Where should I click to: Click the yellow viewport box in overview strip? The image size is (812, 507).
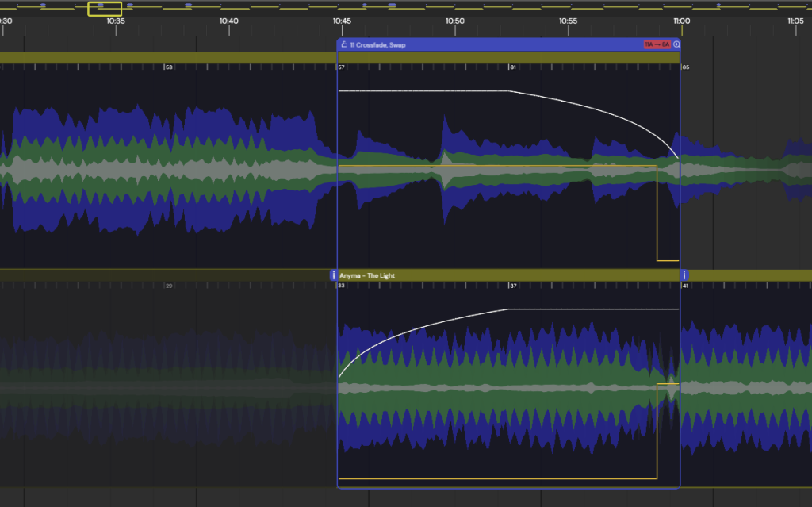(x=105, y=9)
